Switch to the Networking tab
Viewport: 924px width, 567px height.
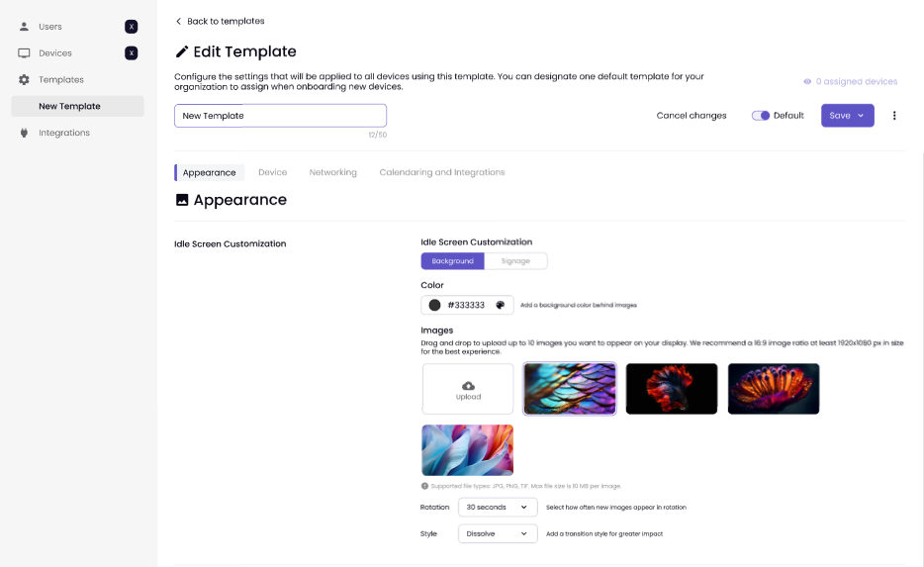click(x=333, y=173)
